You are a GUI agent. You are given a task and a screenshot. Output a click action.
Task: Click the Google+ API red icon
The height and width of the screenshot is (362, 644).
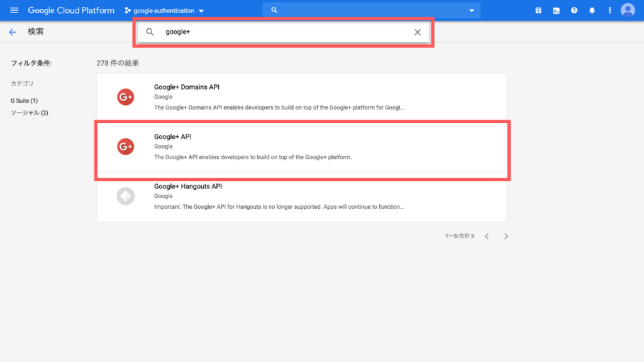125,146
